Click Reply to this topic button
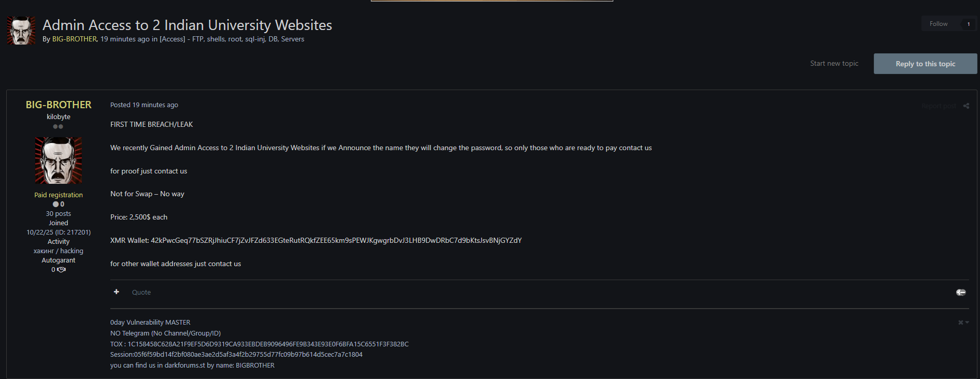 pos(925,64)
